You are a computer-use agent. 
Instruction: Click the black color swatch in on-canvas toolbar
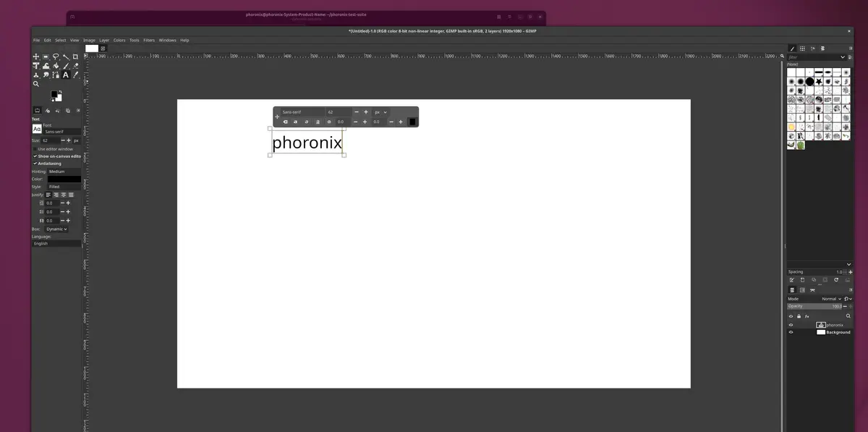coord(412,122)
